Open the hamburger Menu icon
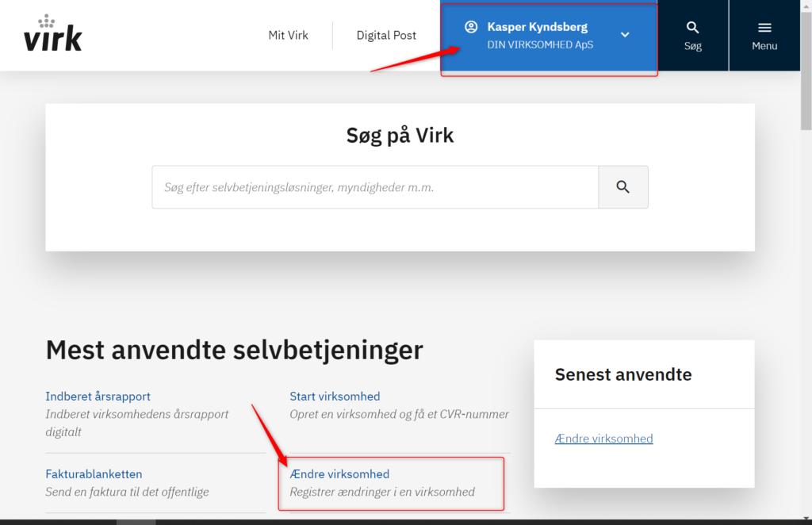Viewport: 812px width, 525px height. (764, 28)
